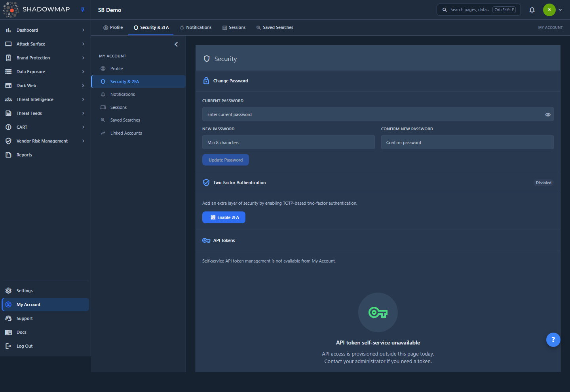
Task: Open the user menu dropdown arrow
Action: click(x=560, y=10)
